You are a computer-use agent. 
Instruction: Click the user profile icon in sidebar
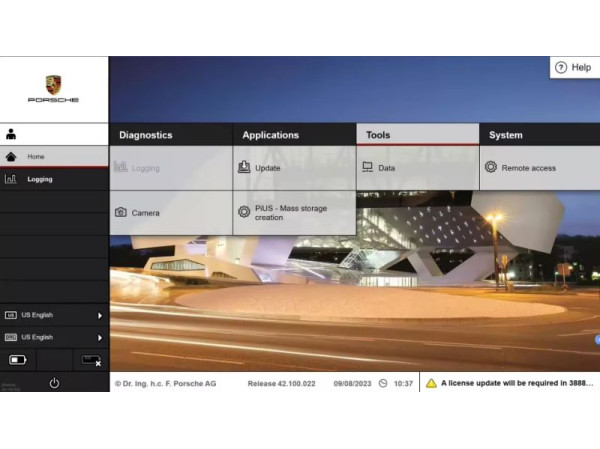point(11,134)
